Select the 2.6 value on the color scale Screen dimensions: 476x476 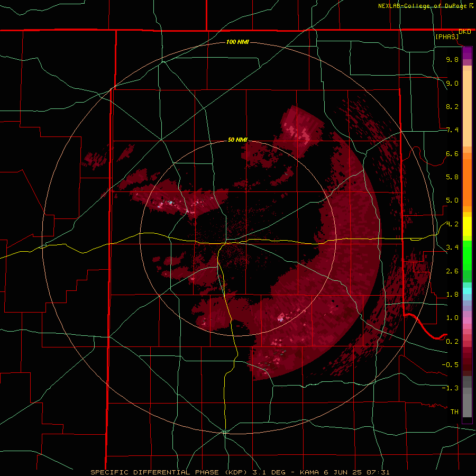pyautogui.click(x=452, y=271)
